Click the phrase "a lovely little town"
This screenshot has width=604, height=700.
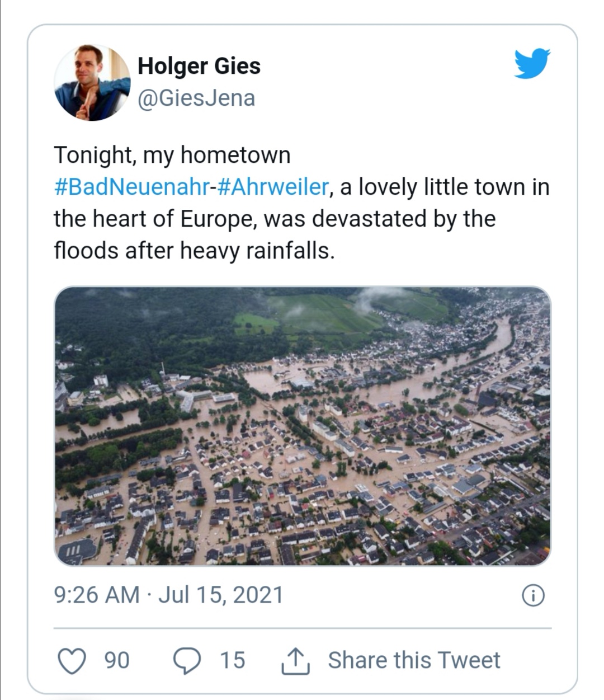[x=433, y=187]
